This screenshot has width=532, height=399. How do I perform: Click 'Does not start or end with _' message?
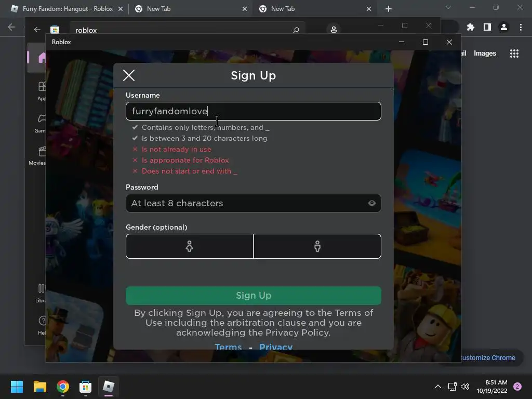[x=189, y=171]
